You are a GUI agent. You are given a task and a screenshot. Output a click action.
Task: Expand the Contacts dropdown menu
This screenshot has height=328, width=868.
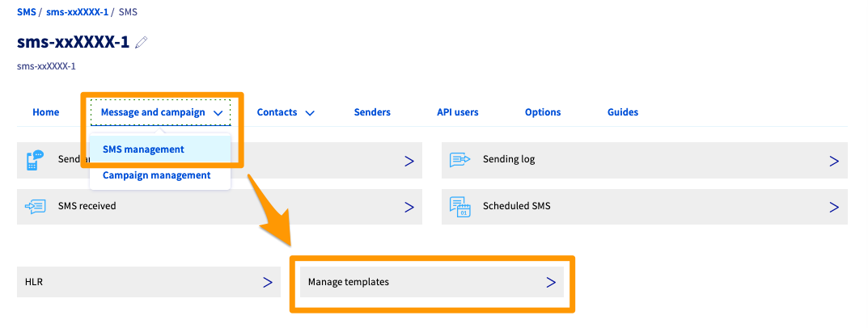point(285,112)
